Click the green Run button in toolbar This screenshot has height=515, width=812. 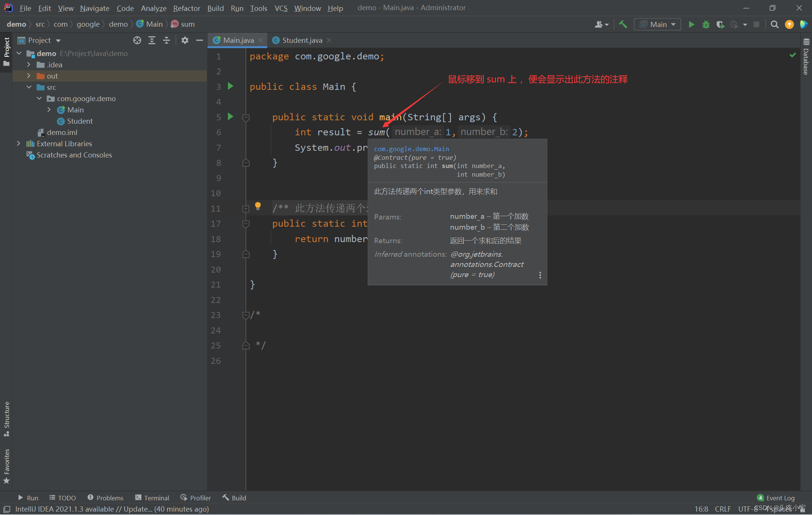tap(691, 24)
